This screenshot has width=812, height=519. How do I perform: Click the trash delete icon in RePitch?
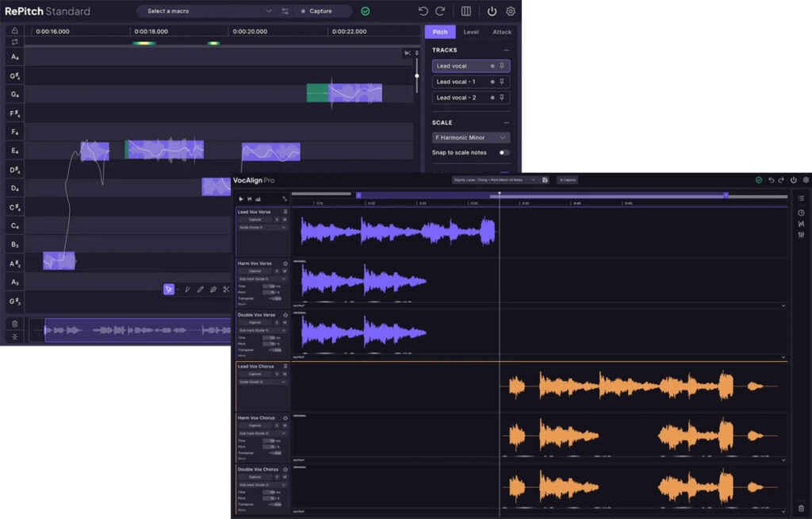tap(14, 324)
